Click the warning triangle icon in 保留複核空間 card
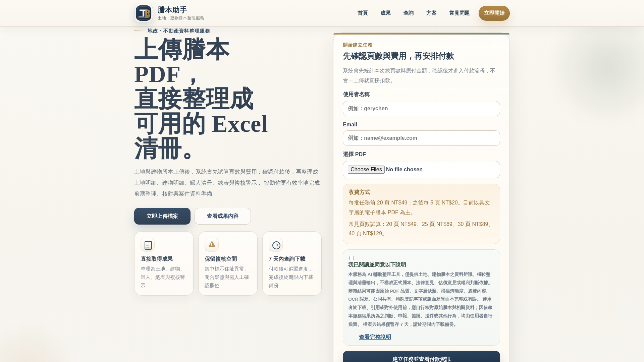The image size is (644, 362). [x=212, y=245]
